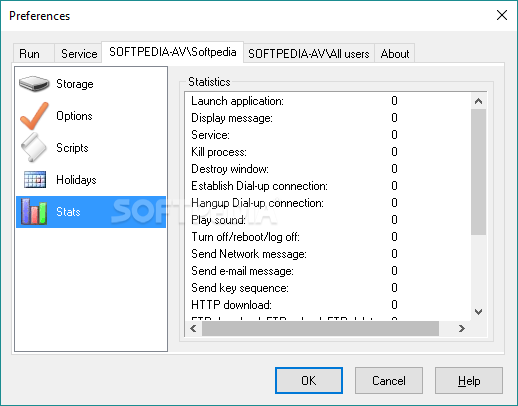Click the horizontal scrollbar thumb

(x=320, y=329)
